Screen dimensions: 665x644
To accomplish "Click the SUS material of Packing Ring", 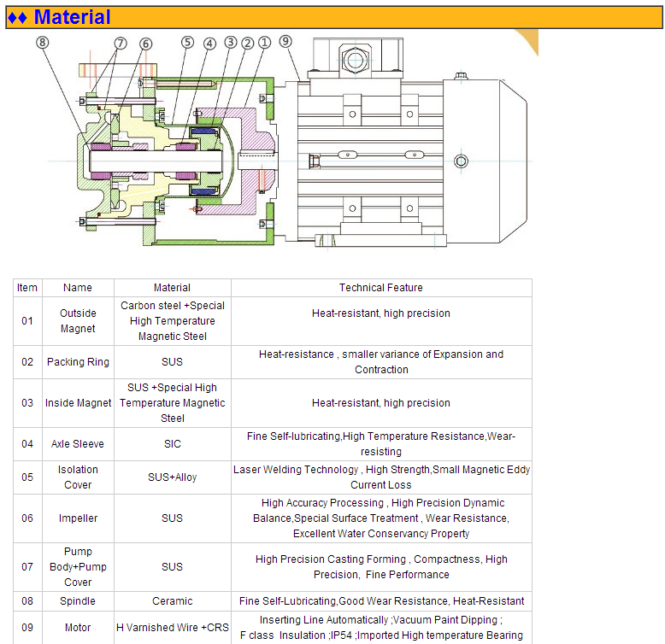I will pos(172,362).
